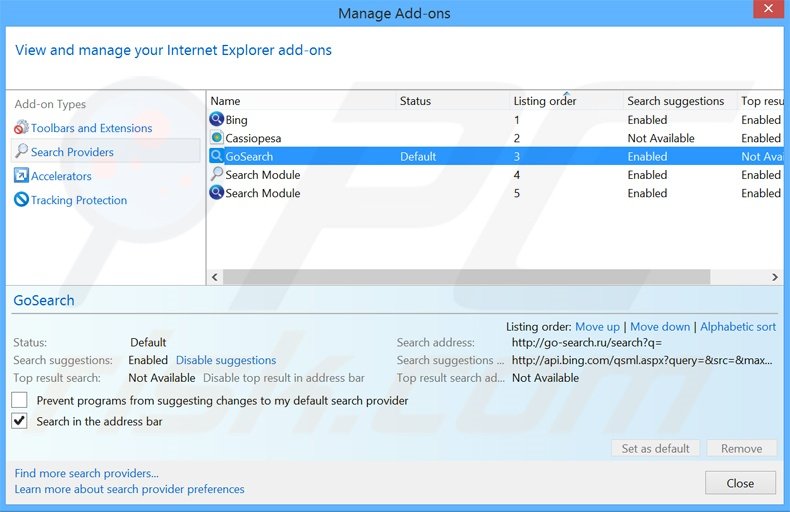This screenshot has width=790, height=512.
Task: Click the GoSearch magnifier icon
Action: (217, 156)
